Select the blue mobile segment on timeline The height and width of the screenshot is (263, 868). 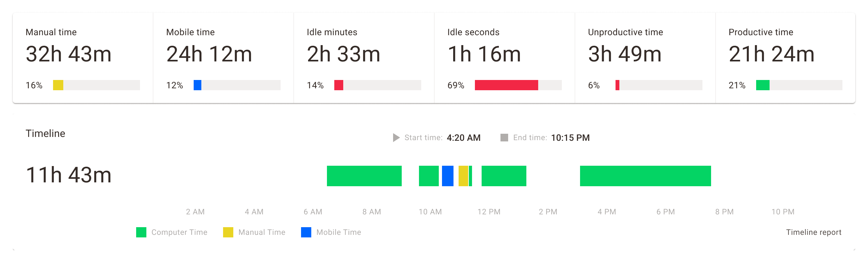tap(447, 176)
